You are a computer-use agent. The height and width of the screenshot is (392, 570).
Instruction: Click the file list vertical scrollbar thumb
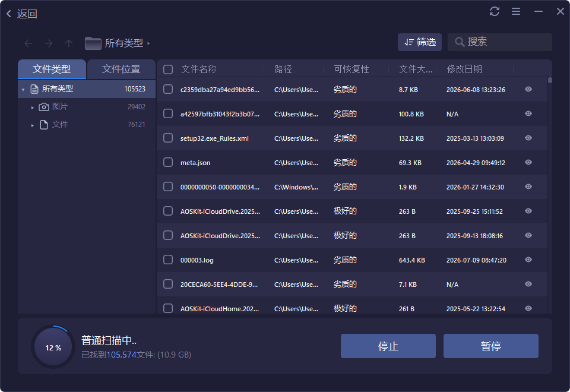pyautogui.click(x=550, y=80)
